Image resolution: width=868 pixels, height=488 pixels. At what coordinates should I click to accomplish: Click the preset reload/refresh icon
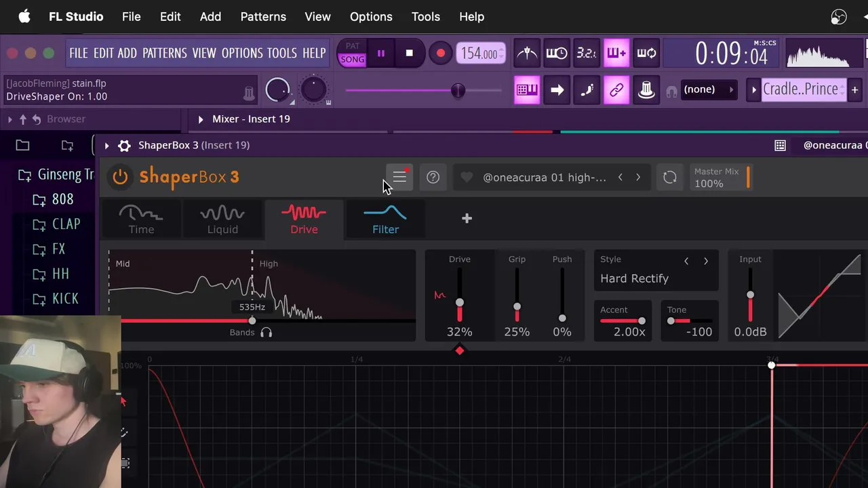tap(670, 178)
